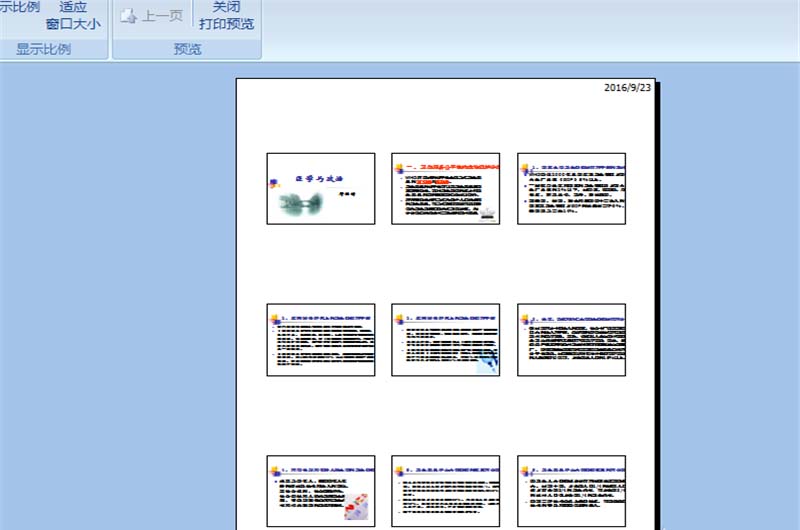
Task: Select the eighth slide, bottom row center
Action: 445,491
